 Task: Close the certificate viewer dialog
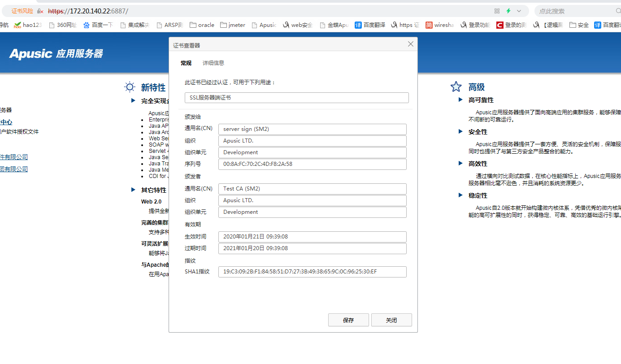(410, 44)
